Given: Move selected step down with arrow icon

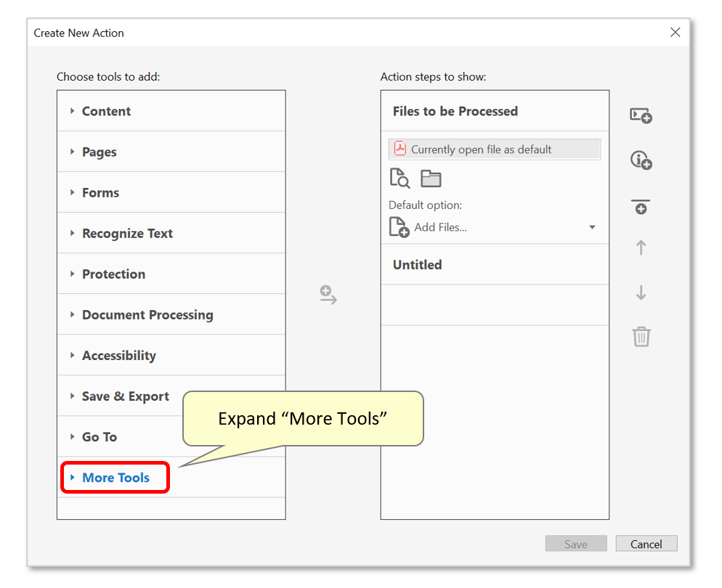Looking at the screenshot, I should [641, 292].
